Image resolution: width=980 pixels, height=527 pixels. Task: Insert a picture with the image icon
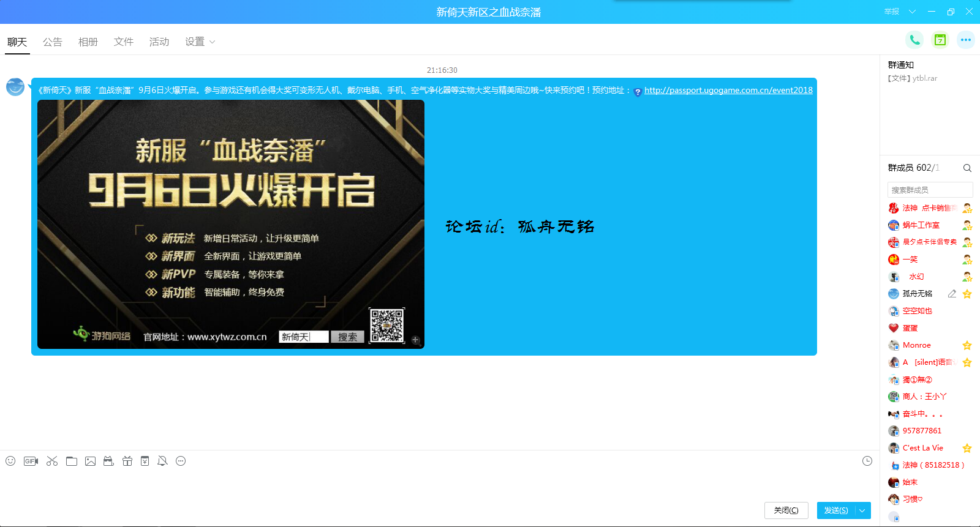pyautogui.click(x=90, y=461)
